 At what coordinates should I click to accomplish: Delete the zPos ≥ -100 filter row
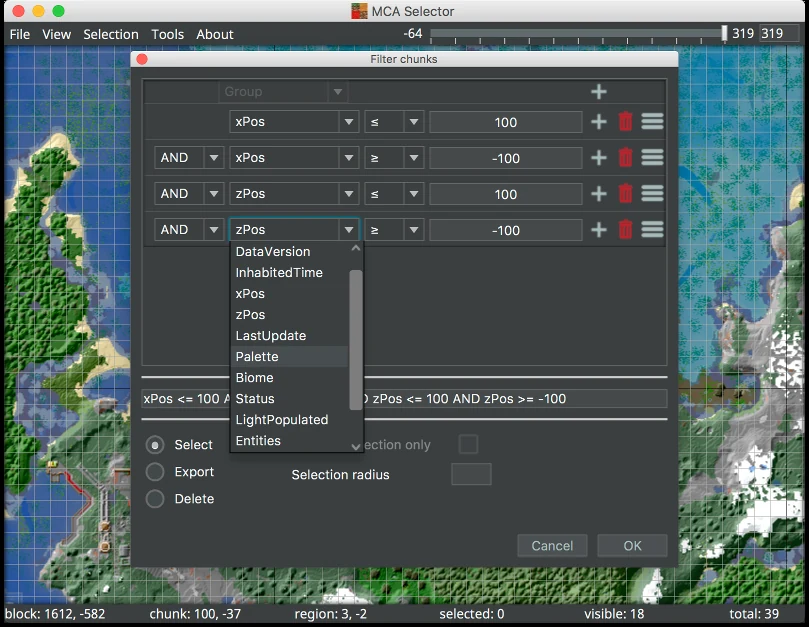[x=625, y=230]
